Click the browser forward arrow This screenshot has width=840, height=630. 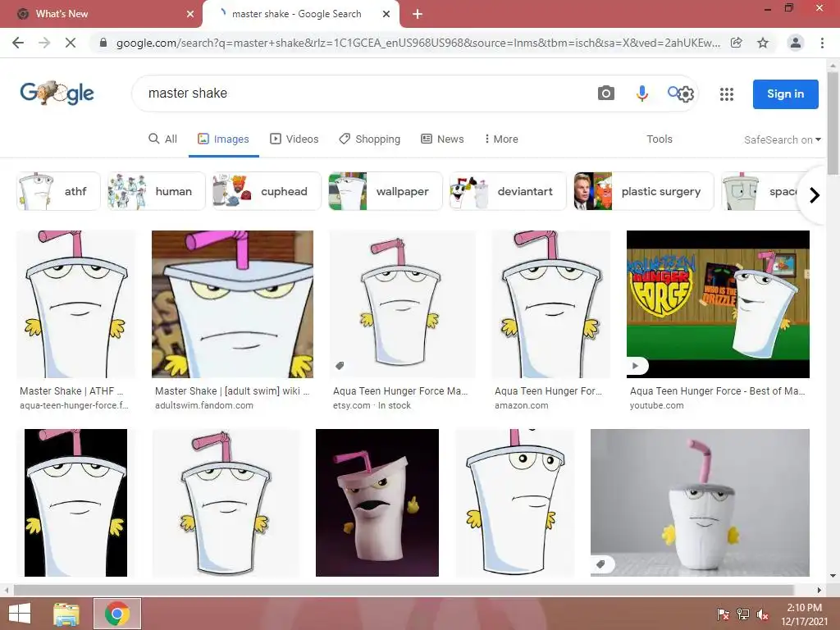tap(44, 43)
